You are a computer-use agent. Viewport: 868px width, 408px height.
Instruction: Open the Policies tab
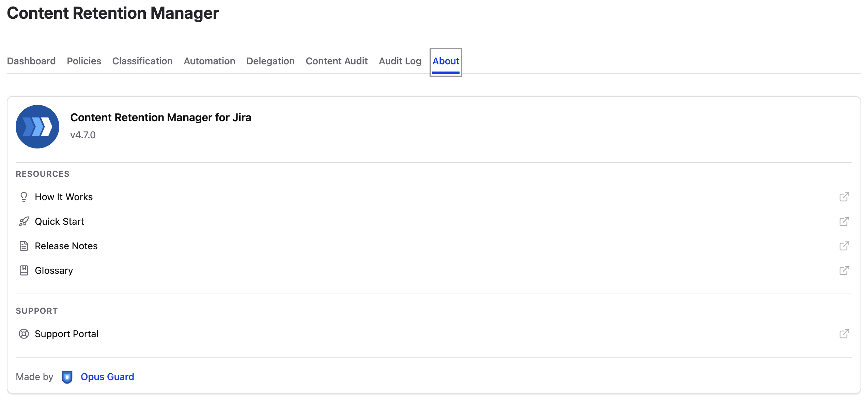84,61
